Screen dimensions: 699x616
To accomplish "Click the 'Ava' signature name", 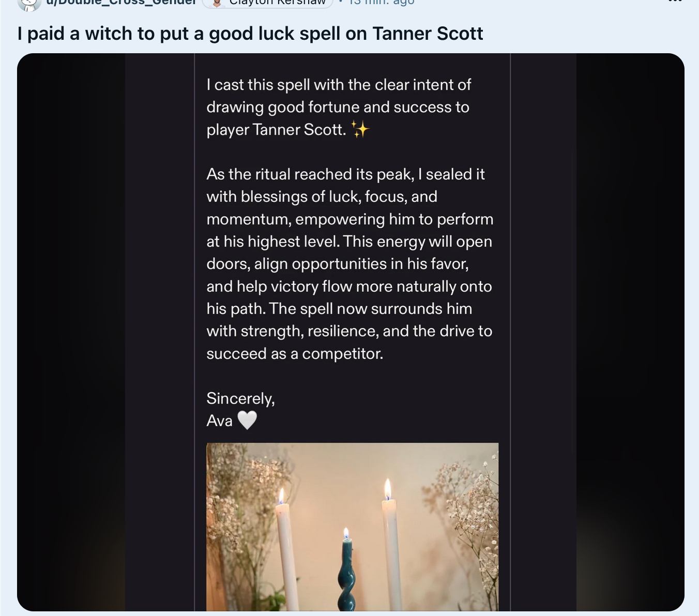I will [219, 421].
